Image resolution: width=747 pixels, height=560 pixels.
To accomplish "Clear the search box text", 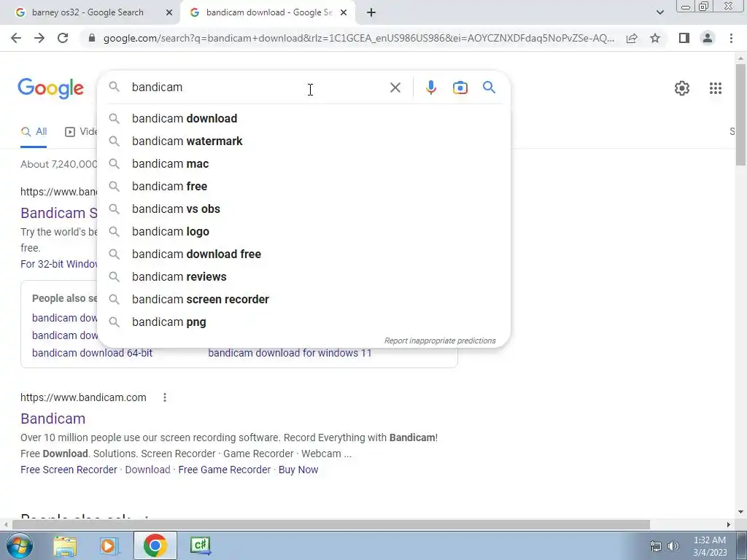I will pyautogui.click(x=395, y=87).
